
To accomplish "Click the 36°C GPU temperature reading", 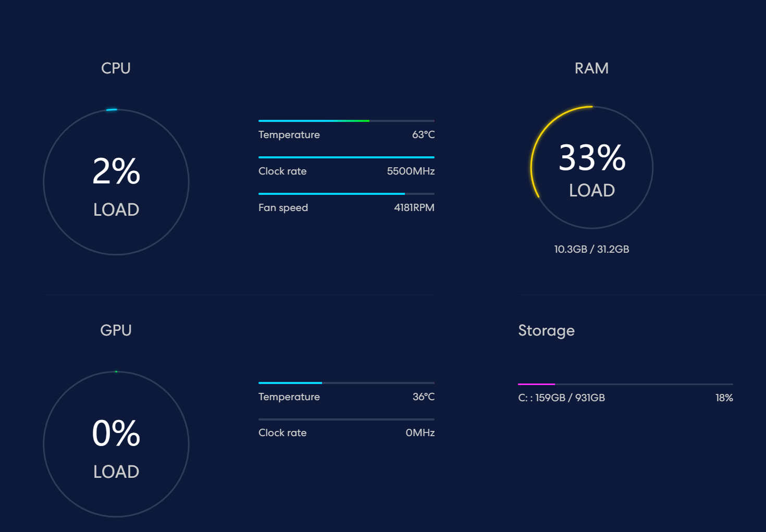I will click(x=423, y=397).
